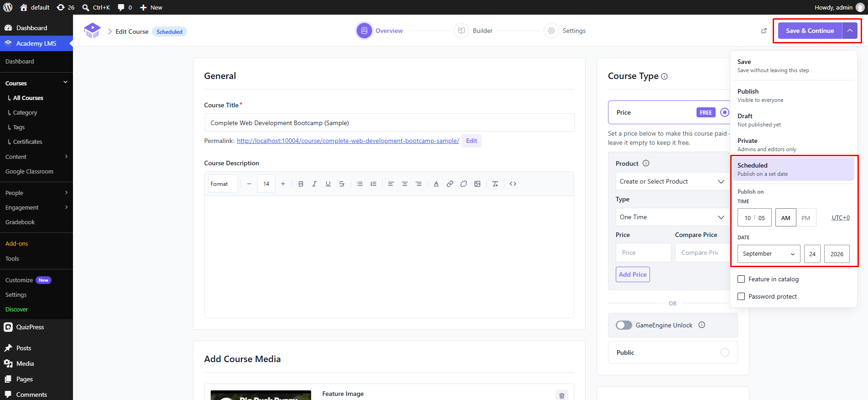Apply bold formatting in description editor

point(301,184)
